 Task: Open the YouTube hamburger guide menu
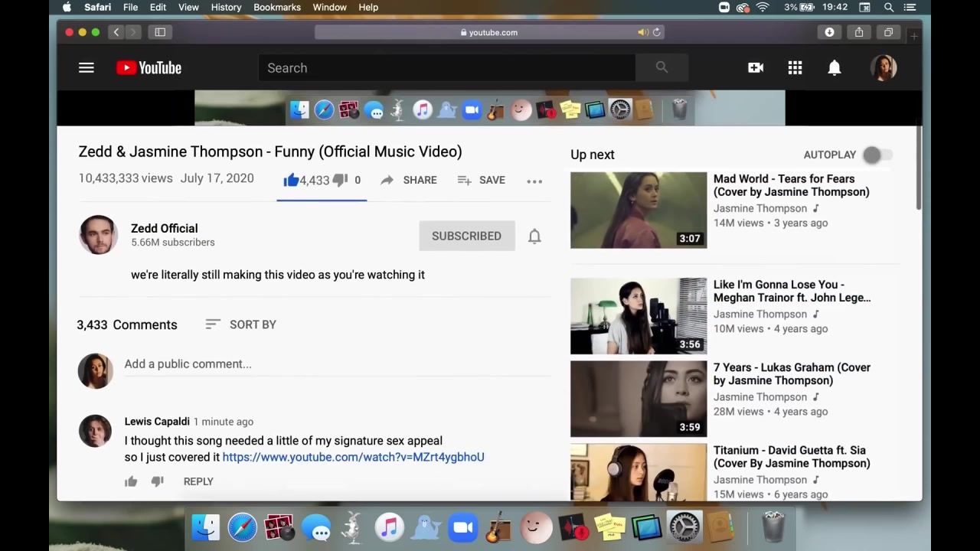point(86,68)
